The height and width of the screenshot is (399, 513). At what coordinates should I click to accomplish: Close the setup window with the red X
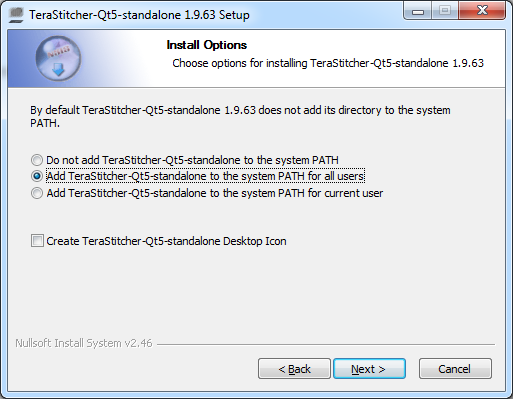click(482, 11)
